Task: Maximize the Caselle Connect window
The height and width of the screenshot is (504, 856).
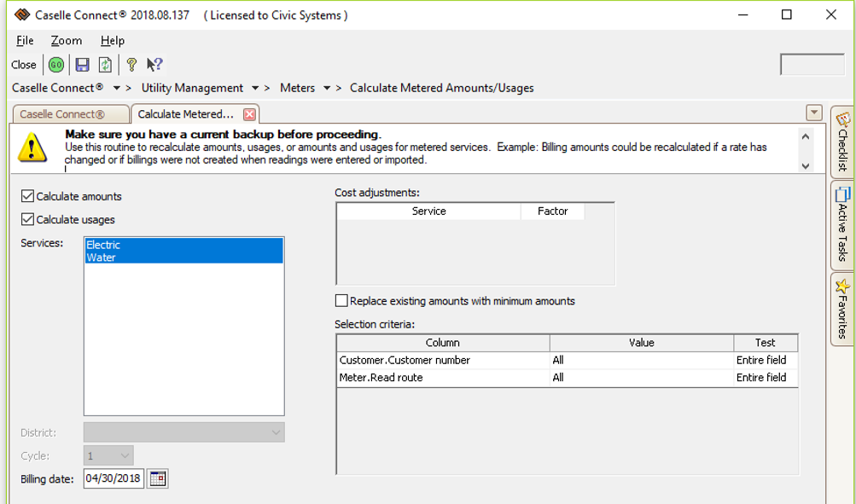Action: pos(786,14)
